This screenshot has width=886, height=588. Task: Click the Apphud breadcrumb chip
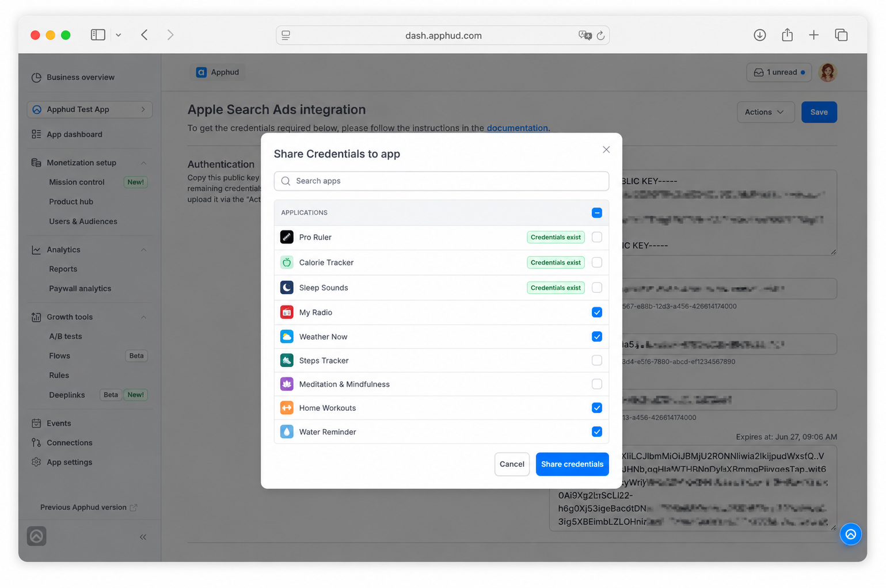coord(218,72)
